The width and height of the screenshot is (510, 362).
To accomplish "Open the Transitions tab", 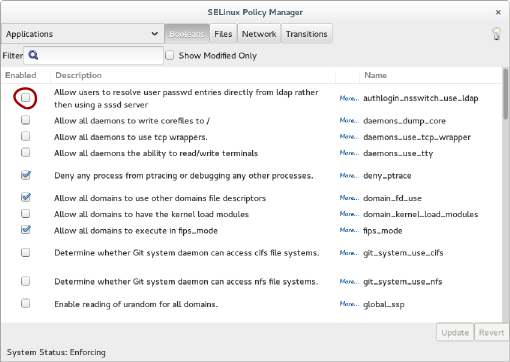I will [x=307, y=34].
